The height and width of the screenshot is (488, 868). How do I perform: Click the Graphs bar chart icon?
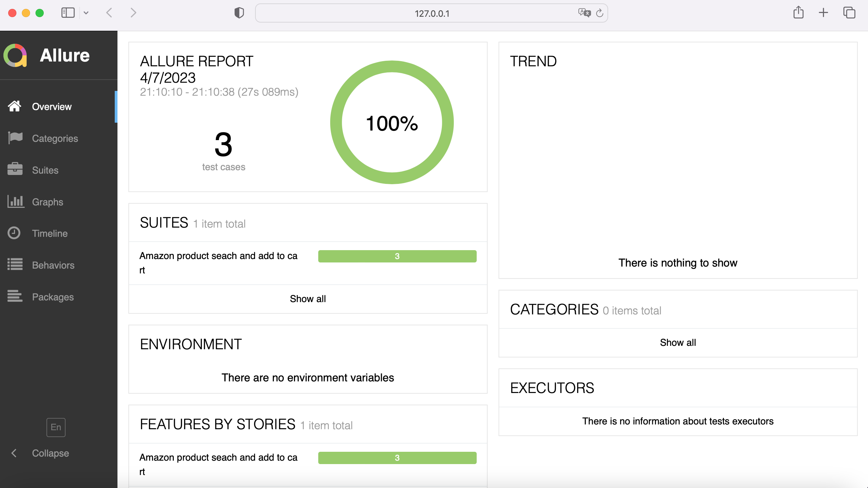(x=16, y=202)
